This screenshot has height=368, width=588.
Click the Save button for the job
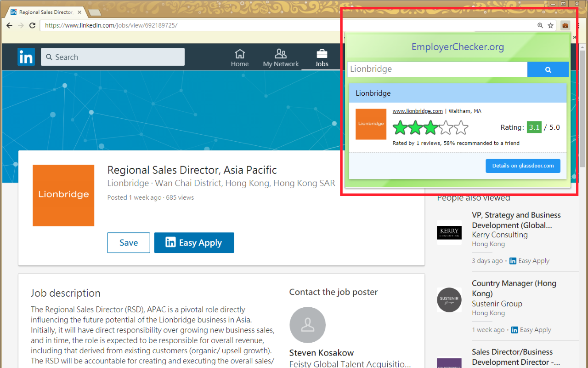point(128,242)
